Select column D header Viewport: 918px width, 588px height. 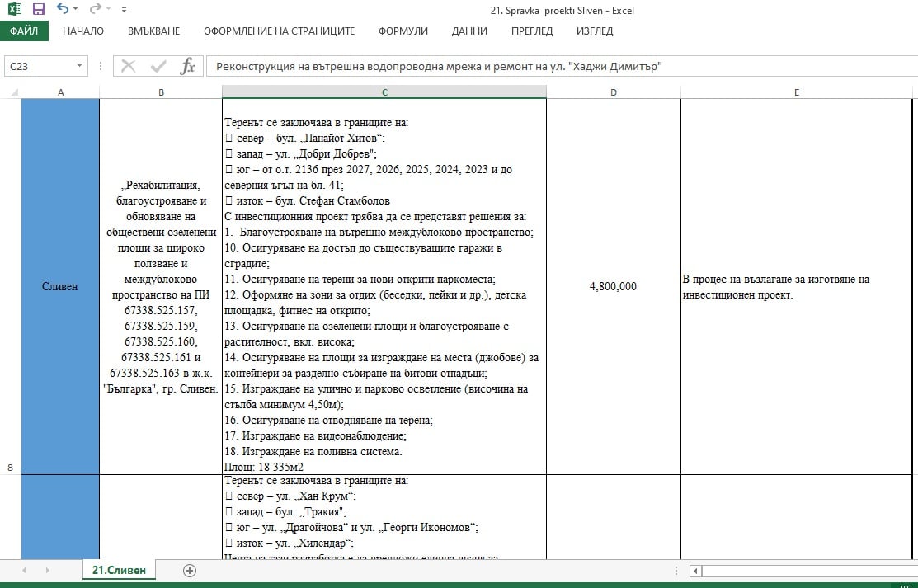point(613,92)
